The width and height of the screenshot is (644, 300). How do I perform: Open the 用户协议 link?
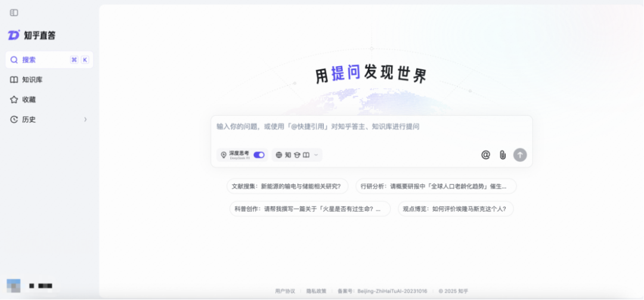pyautogui.click(x=285, y=291)
